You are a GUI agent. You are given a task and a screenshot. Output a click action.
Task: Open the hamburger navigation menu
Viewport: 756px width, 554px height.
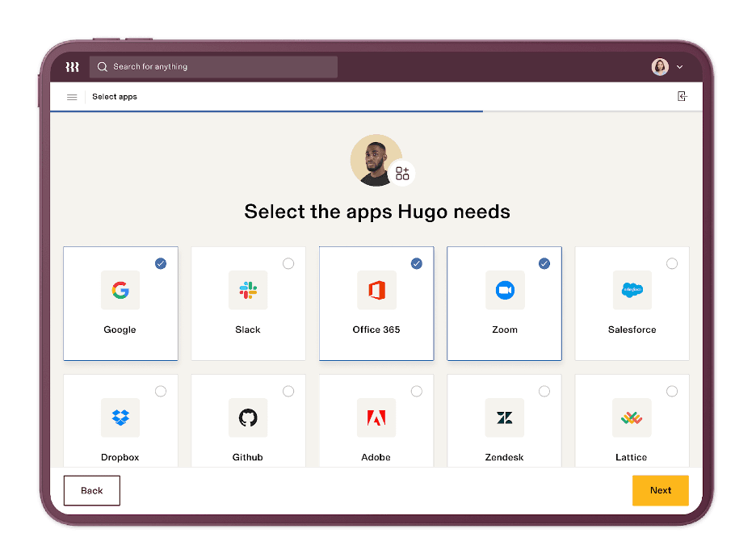point(71,96)
